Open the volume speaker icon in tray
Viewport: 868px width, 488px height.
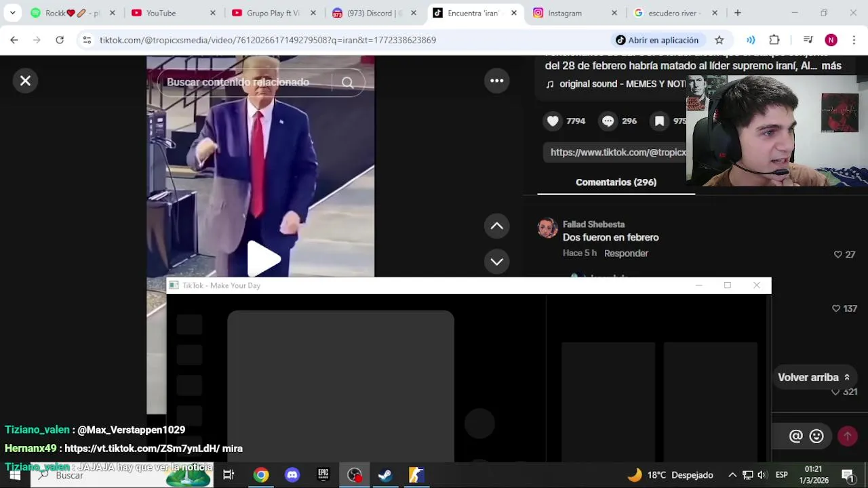click(x=762, y=475)
